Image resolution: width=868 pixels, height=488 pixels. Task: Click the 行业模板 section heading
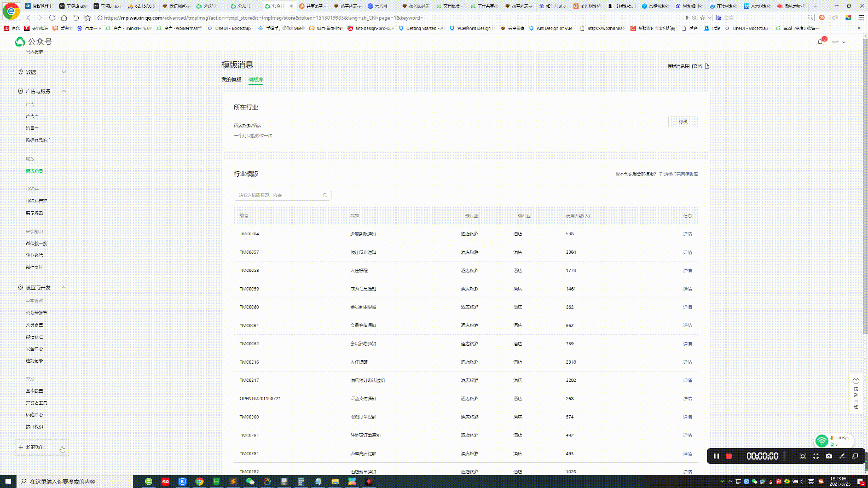point(246,174)
